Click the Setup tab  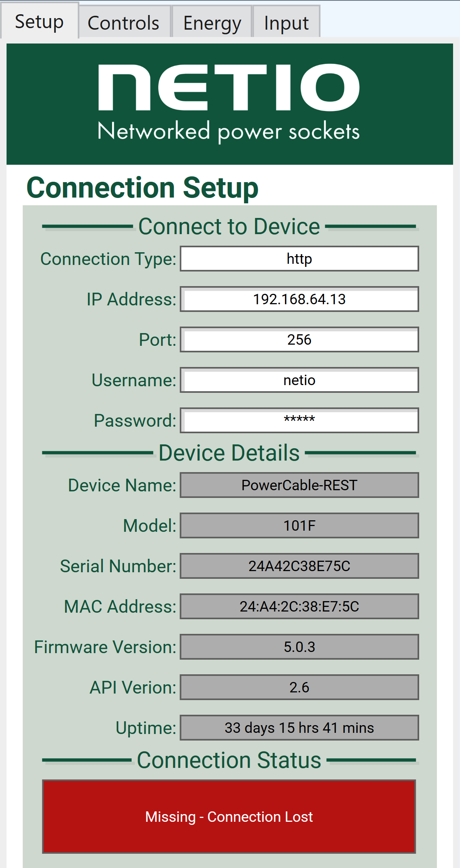point(39,21)
